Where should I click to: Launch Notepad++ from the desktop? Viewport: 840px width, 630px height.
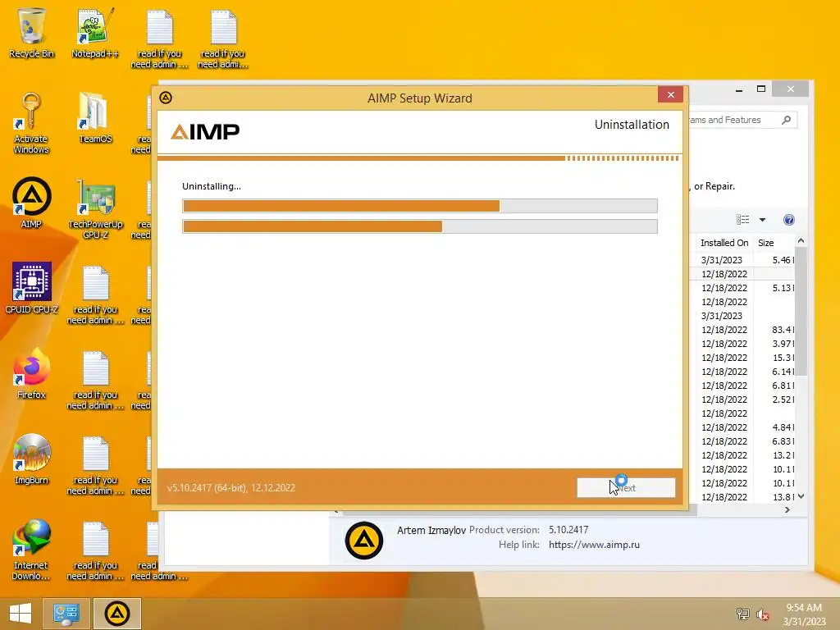click(x=95, y=33)
